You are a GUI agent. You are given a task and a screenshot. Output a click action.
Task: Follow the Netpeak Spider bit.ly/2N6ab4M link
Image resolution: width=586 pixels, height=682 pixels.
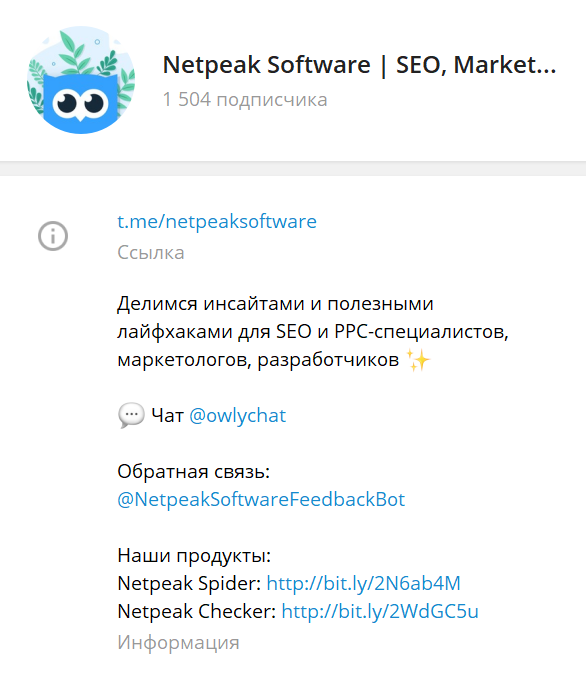(363, 583)
